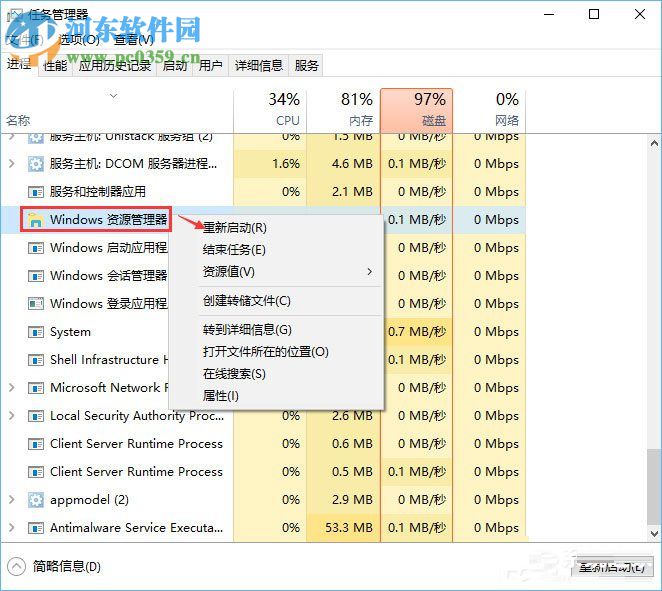Open the 选项(O) menu
Image resolution: width=662 pixels, height=591 pixels.
[79, 40]
